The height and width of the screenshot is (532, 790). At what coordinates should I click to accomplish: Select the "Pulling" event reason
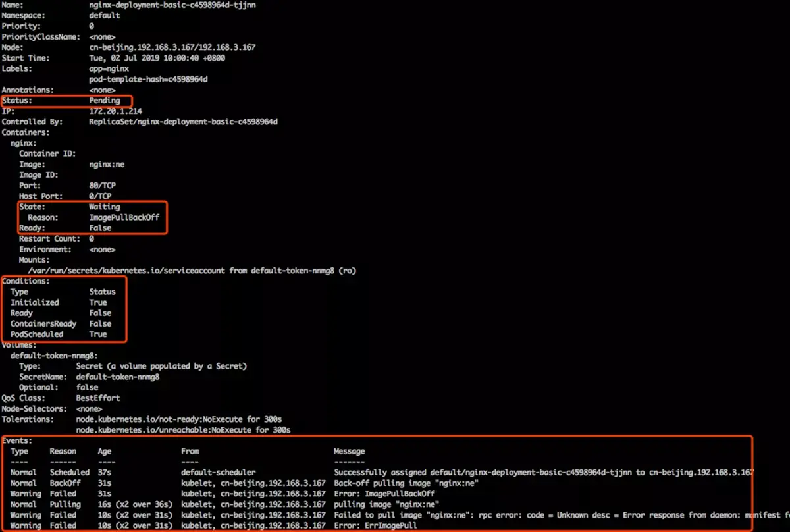pos(65,504)
